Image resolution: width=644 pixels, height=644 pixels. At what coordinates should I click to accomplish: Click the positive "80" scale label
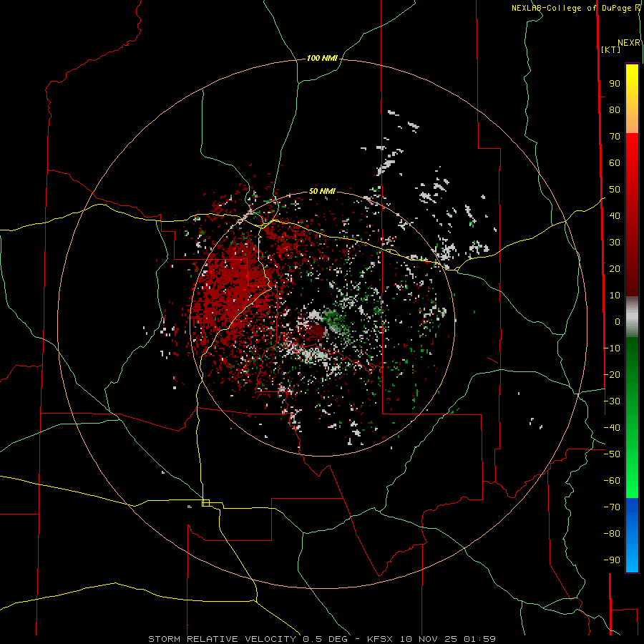615,110
